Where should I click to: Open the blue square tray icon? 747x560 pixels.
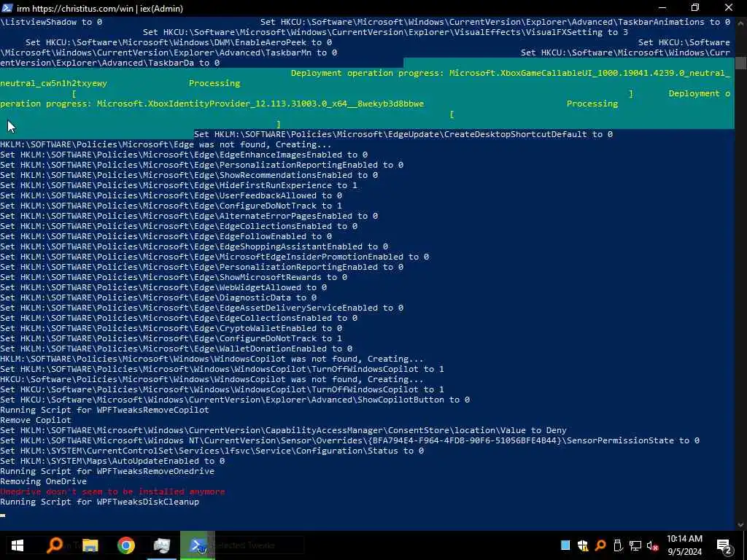pos(565,545)
